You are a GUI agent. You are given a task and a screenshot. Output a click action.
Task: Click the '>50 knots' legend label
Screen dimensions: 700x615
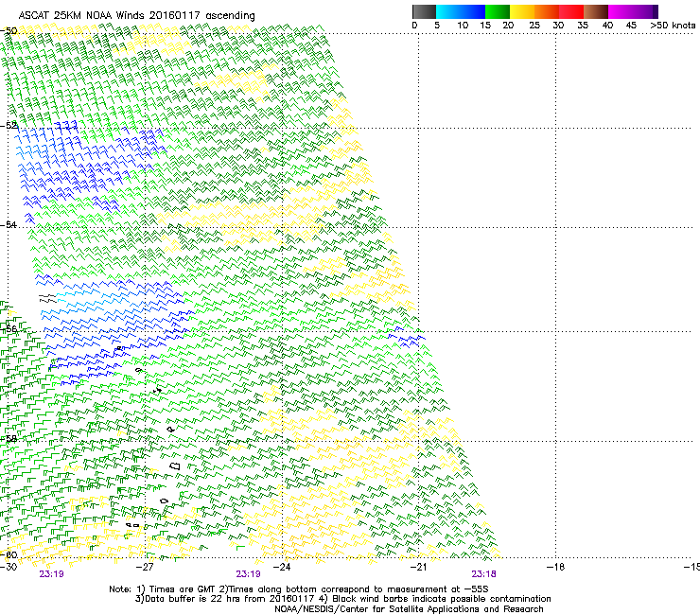pos(673,26)
